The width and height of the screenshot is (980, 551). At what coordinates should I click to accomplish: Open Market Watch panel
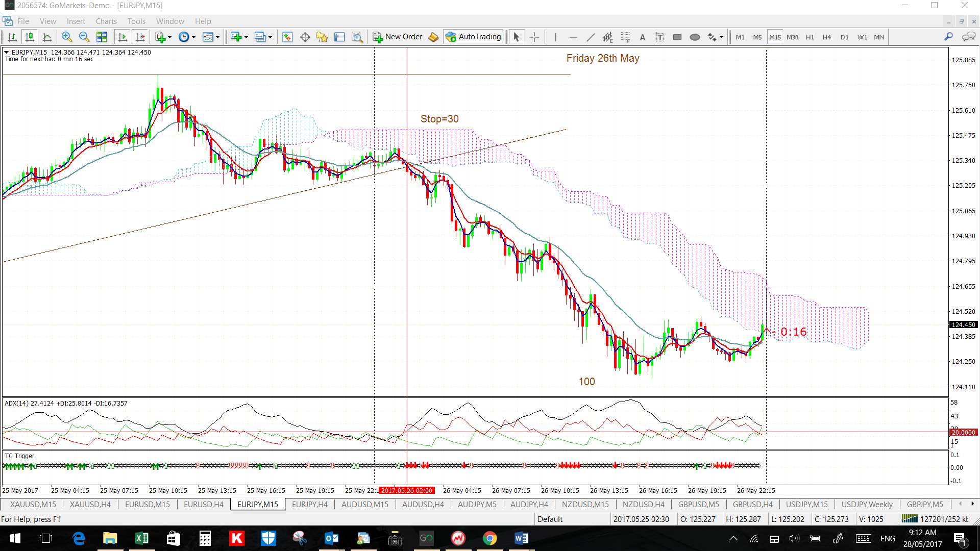pyautogui.click(x=287, y=37)
